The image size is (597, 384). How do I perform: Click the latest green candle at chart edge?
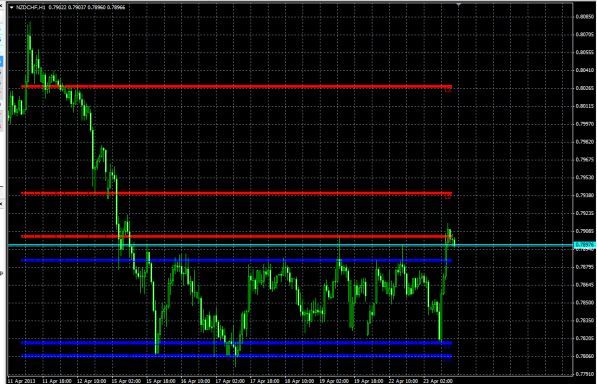pyautogui.click(x=454, y=241)
